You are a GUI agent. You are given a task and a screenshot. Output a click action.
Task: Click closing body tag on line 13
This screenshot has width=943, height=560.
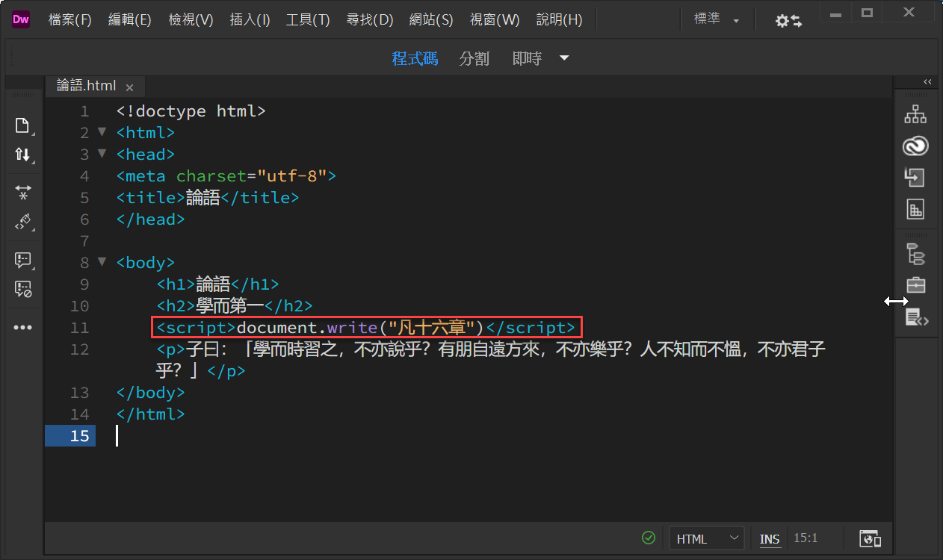coord(150,393)
